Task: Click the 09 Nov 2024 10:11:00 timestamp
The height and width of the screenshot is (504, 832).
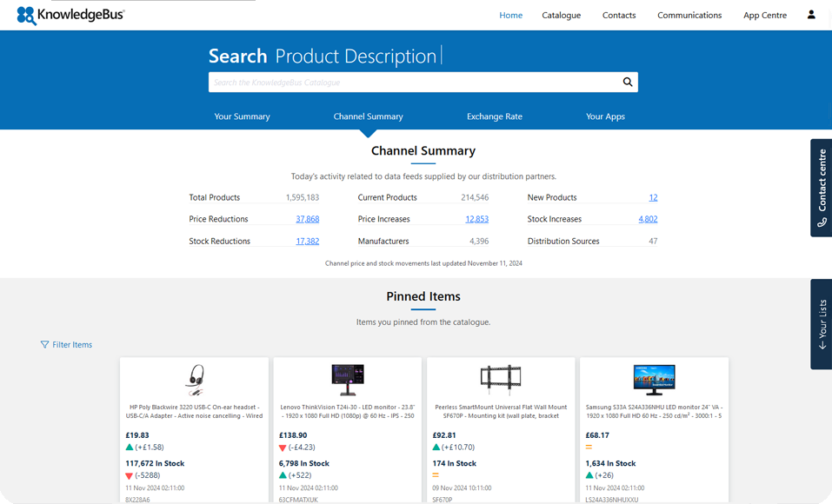Action: pyautogui.click(x=462, y=488)
